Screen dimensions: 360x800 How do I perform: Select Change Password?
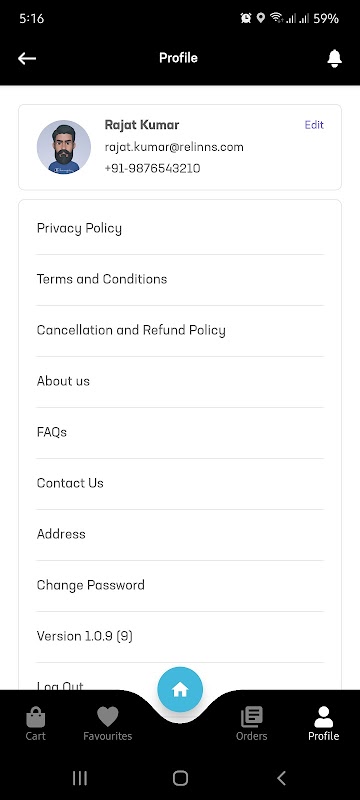point(180,586)
